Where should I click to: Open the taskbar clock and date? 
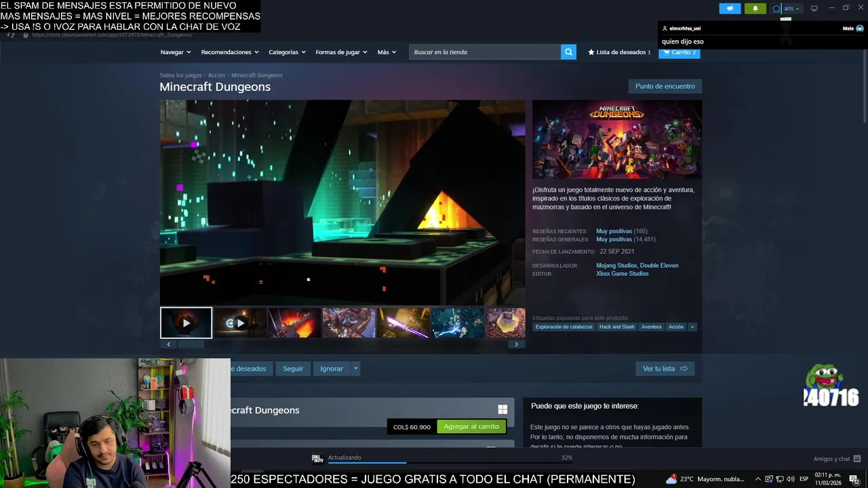coord(827,479)
